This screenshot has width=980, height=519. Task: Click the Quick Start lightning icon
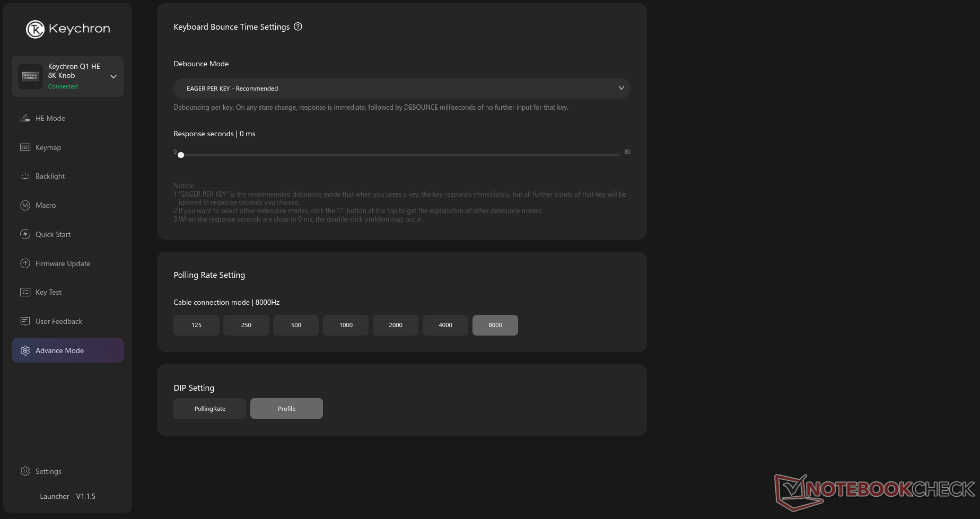click(25, 234)
